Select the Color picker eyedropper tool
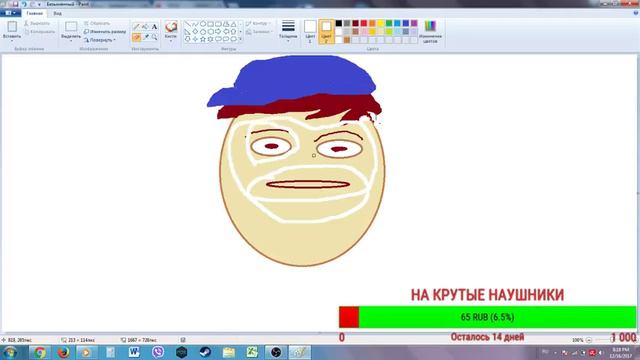 tap(145, 37)
